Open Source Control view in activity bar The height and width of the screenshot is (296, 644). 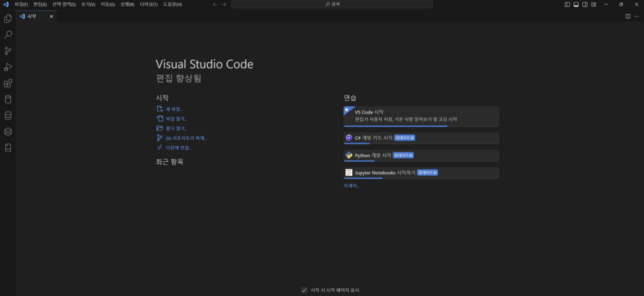(x=8, y=51)
